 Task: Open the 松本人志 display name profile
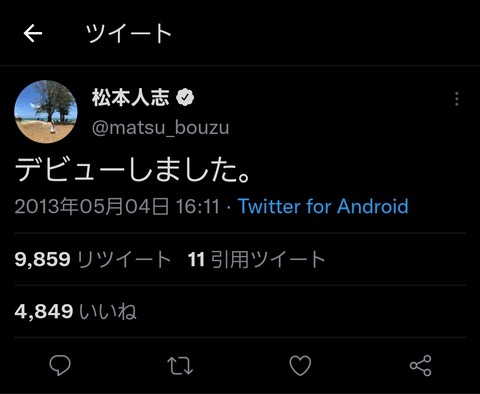click(131, 98)
